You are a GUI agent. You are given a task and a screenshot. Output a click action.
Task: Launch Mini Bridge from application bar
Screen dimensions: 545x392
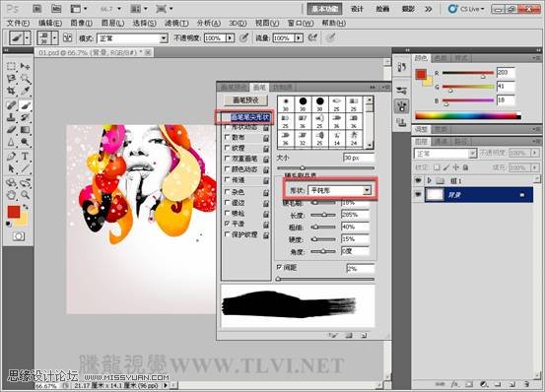(x=55, y=9)
